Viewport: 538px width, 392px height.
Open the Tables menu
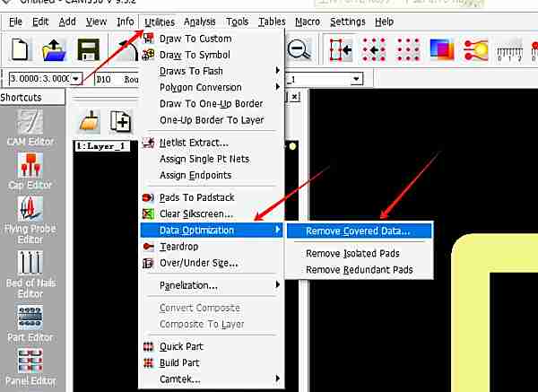(272, 22)
